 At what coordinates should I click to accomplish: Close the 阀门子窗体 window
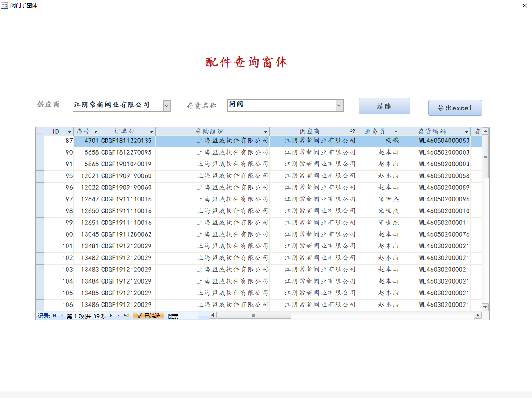[524, 5]
